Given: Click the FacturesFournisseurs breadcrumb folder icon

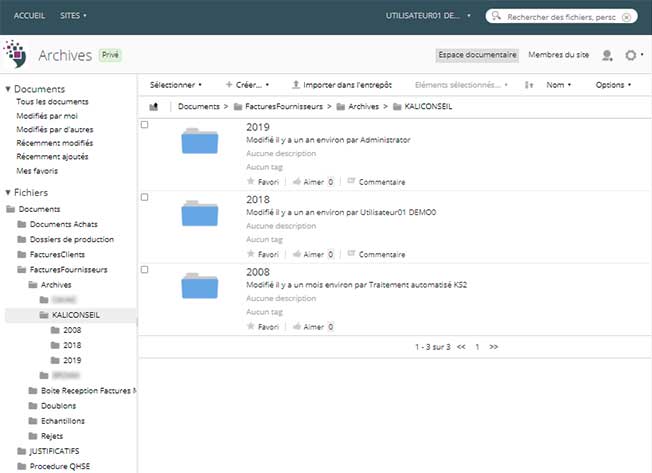Looking at the screenshot, I should [x=238, y=107].
